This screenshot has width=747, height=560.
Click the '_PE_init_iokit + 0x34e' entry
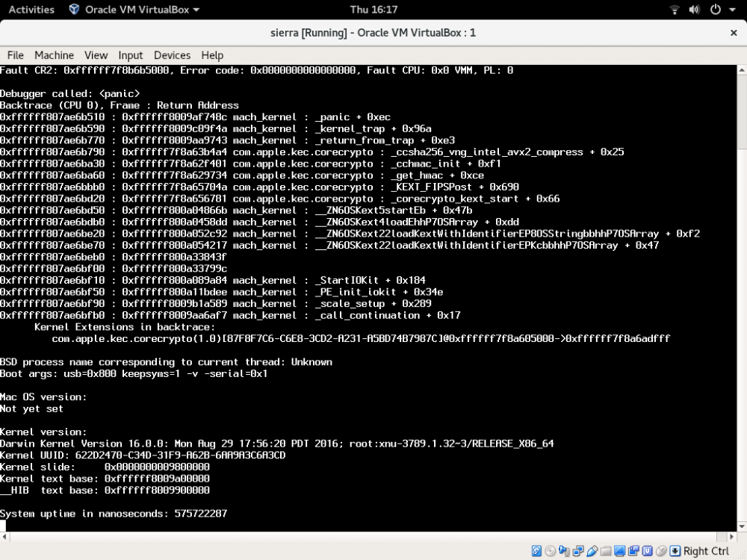coord(379,292)
